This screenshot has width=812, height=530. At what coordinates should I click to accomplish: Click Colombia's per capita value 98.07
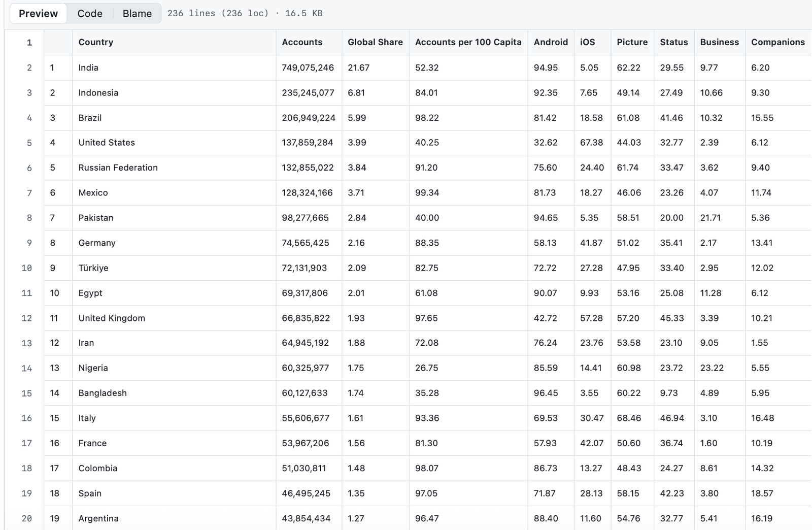(x=426, y=468)
